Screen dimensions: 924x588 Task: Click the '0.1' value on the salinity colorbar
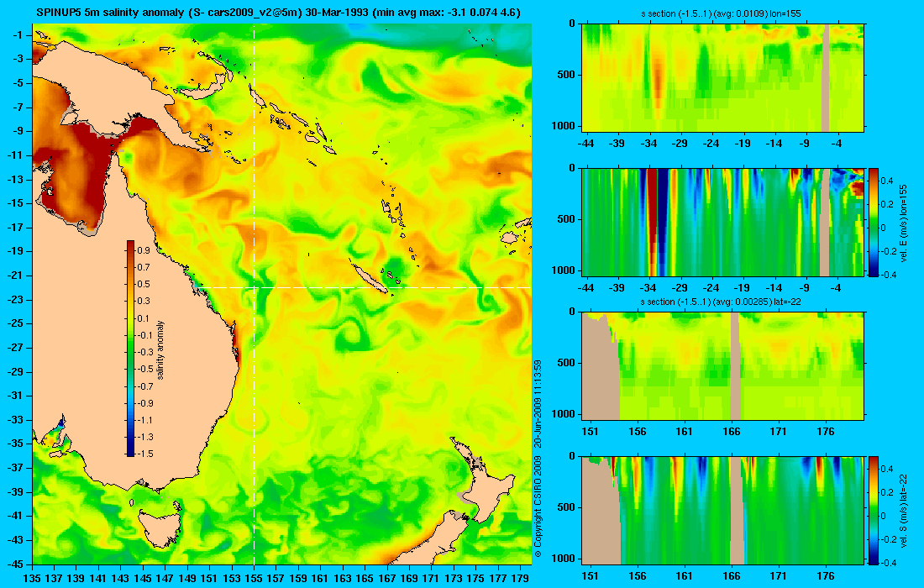click(x=144, y=318)
